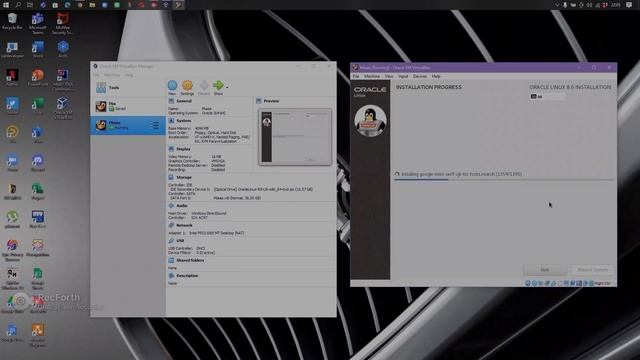Click the taskbar clock

616,5
